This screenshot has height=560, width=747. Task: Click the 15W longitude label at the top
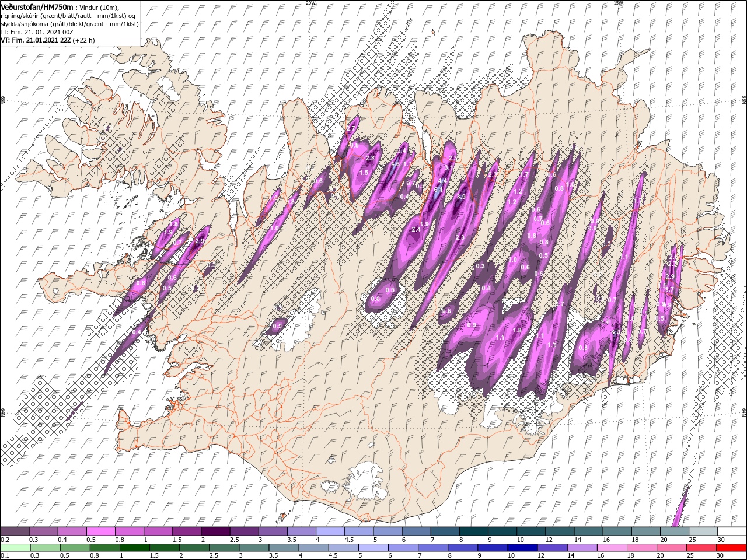coord(619,3)
